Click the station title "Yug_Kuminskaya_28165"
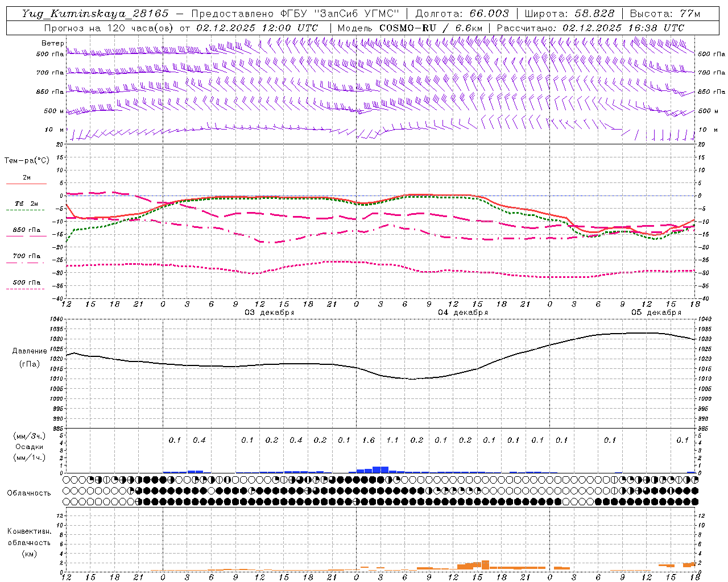The width and height of the screenshot is (728, 582). coord(95,14)
